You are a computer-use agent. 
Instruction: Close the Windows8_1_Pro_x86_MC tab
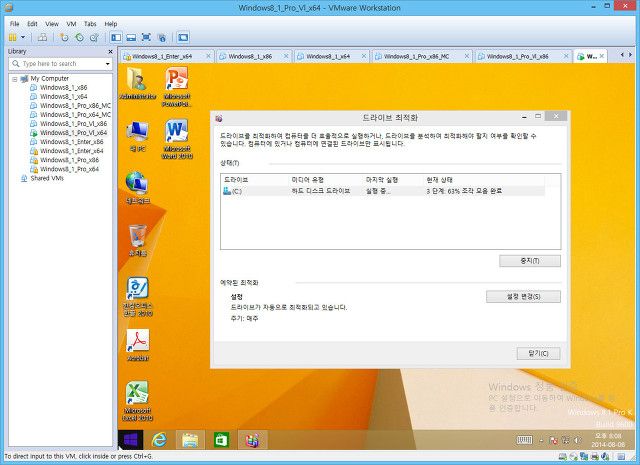(x=467, y=56)
